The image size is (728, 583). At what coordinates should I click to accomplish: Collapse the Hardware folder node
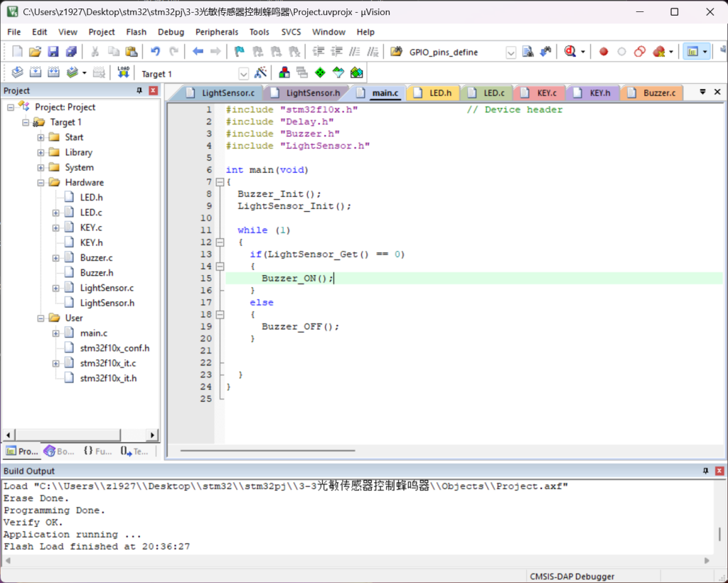41,183
